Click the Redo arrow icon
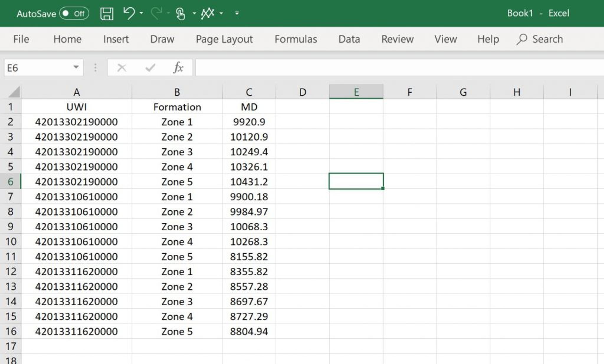The height and width of the screenshot is (364, 604). point(156,13)
